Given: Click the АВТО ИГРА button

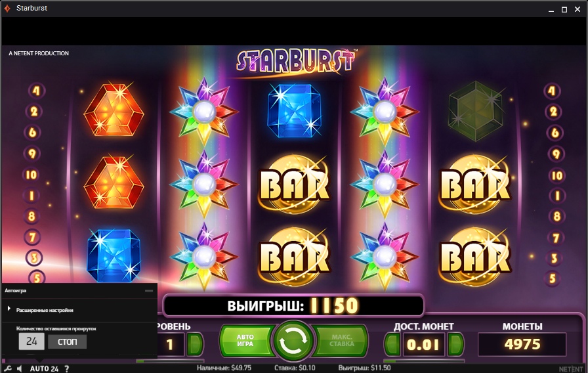Looking at the screenshot, I should click(x=245, y=340).
